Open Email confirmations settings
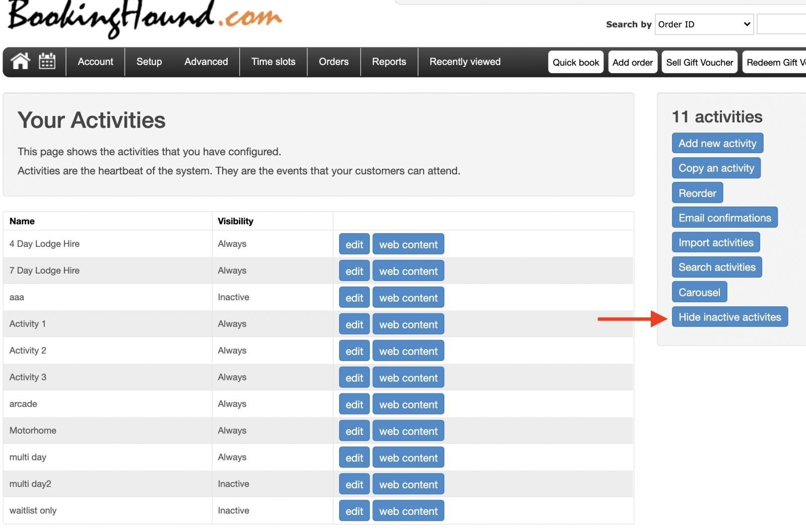The image size is (806, 532). [724, 218]
